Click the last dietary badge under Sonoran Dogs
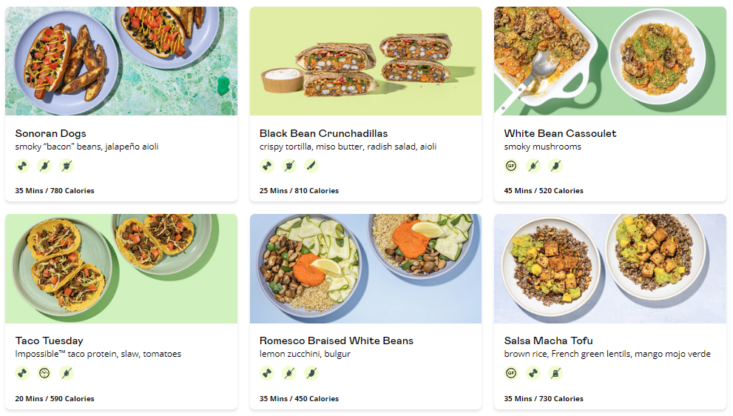The height and width of the screenshot is (416, 733). pos(66,166)
